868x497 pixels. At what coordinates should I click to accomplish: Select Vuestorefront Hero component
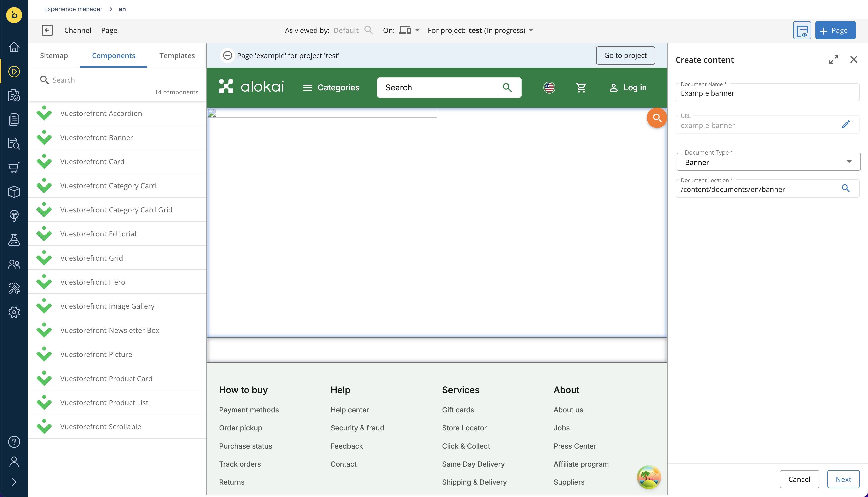pyautogui.click(x=118, y=282)
